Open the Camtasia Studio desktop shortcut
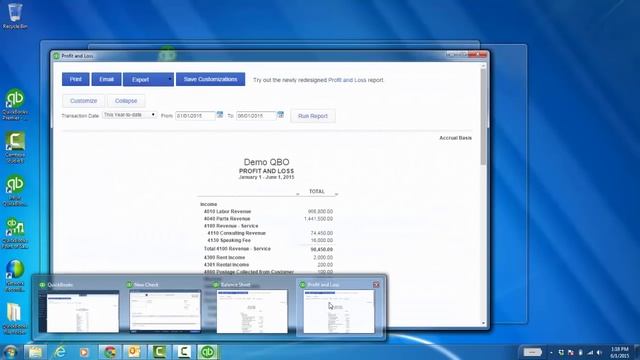 (15, 147)
